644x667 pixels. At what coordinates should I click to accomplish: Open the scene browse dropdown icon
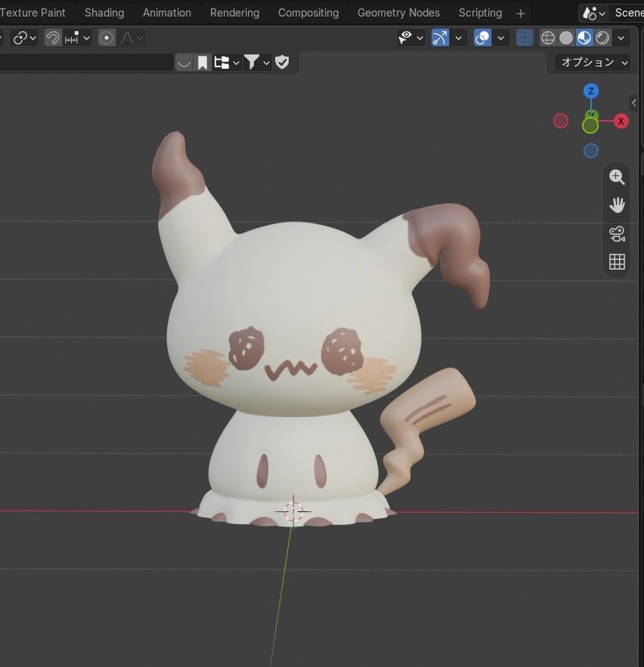pos(594,13)
